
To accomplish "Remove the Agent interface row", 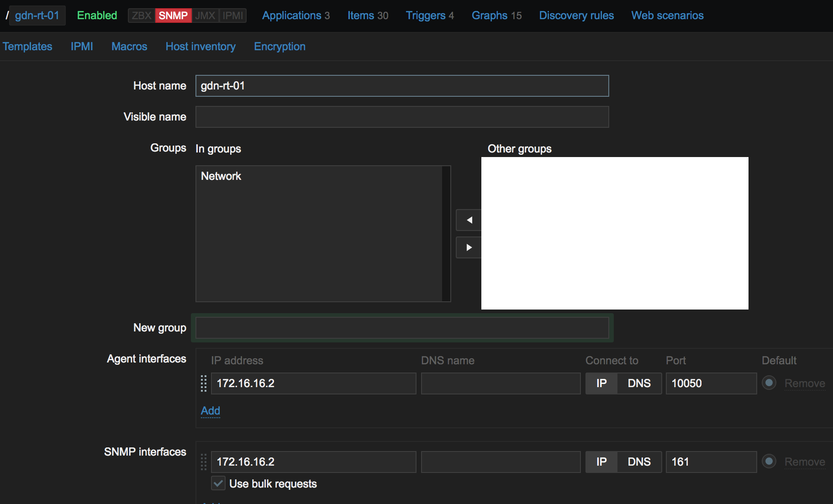I will [x=805, y=383].
